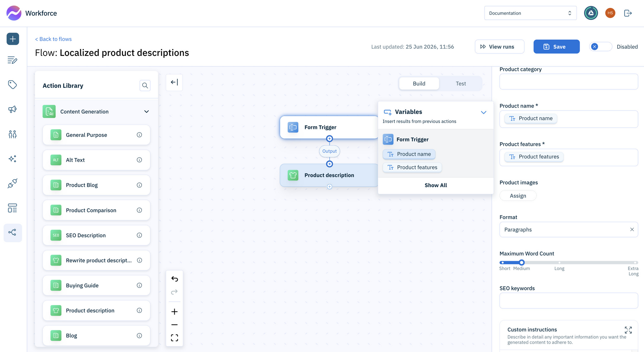Click the Product features field
This screenshot has height=352, width=644.
pos(569,157)
